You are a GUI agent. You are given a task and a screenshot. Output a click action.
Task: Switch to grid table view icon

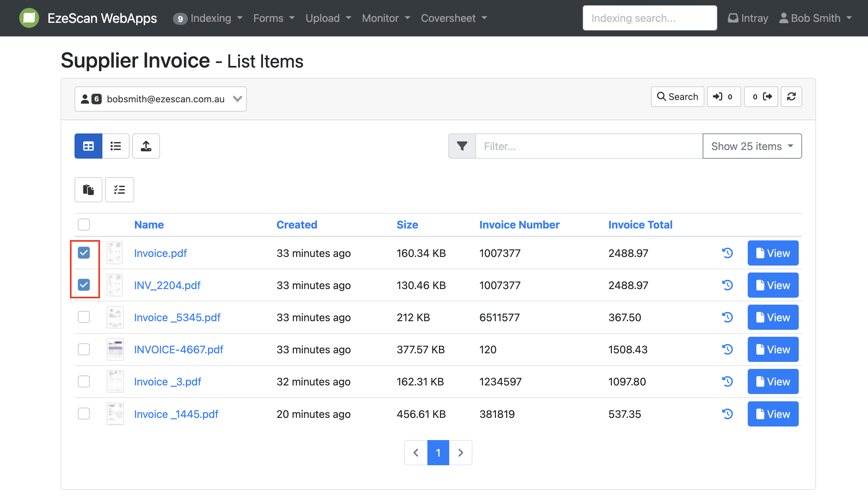(88, 146)
